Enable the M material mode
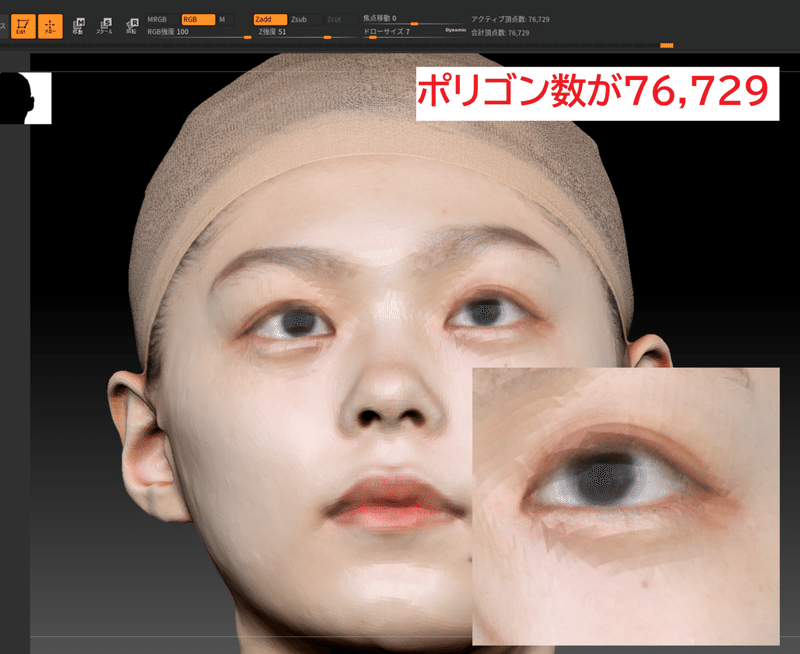 [224, 19]
